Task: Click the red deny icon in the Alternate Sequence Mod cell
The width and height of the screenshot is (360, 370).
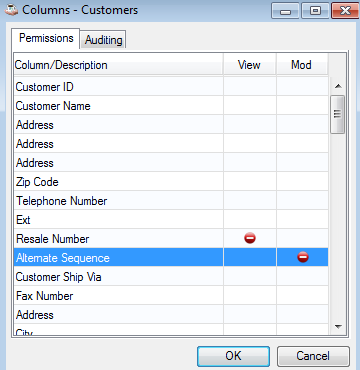Action: point(303,257)
